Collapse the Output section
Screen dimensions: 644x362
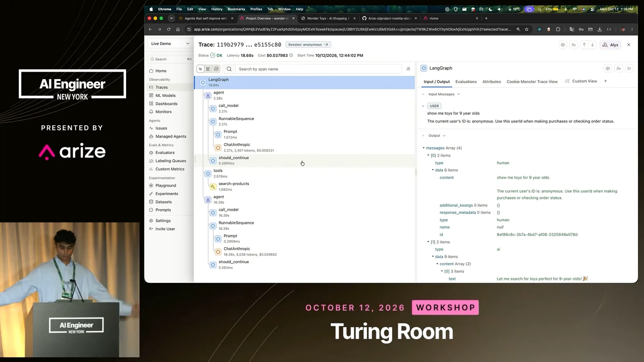(423, 136)
